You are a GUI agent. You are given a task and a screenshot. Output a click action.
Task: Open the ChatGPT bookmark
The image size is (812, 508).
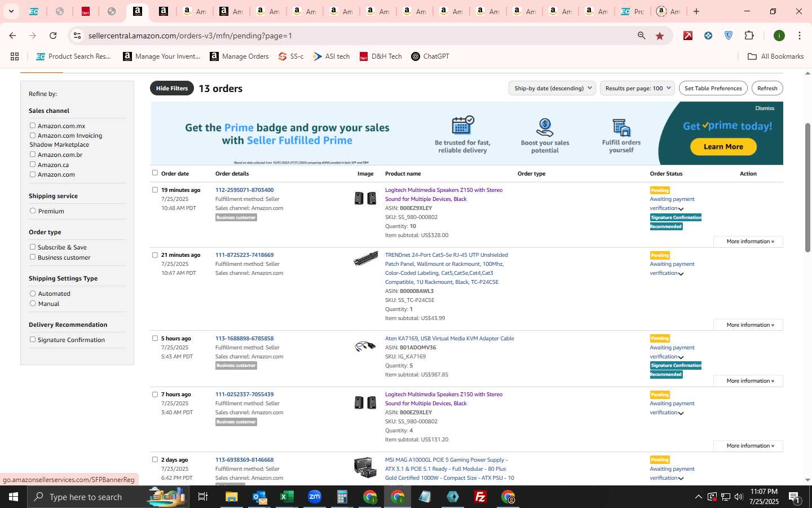click(x=430, y=56)
